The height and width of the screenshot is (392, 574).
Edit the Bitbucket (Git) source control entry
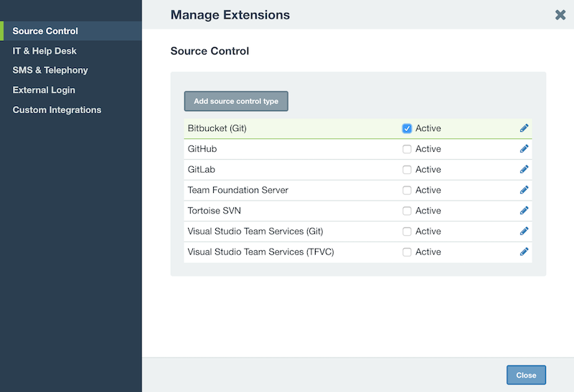click(524, 128)
